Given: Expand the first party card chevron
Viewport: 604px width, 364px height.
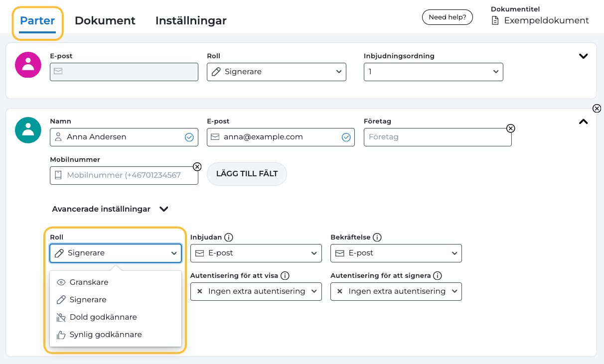Looking at the screenshot, I should pyautogui.click(x=583, y=56).
